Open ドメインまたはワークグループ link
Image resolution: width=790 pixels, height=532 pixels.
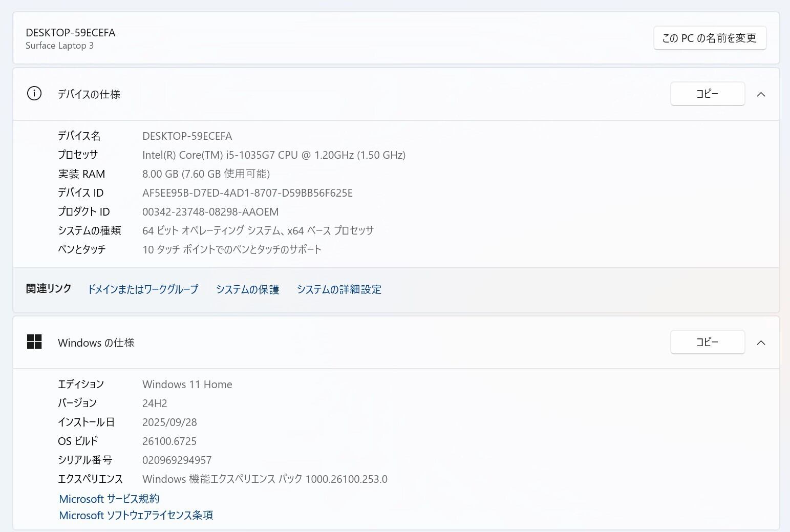point(143,289)
